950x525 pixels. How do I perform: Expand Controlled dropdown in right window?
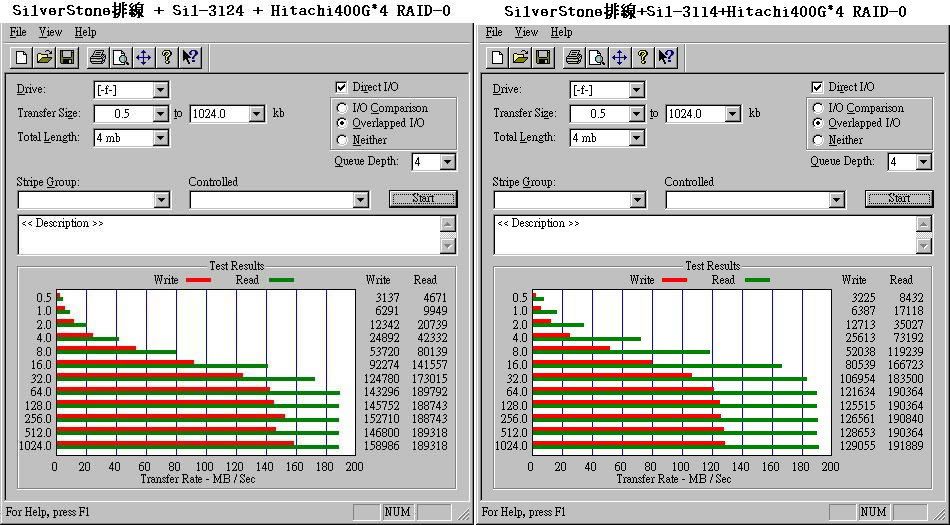point(837,200)
